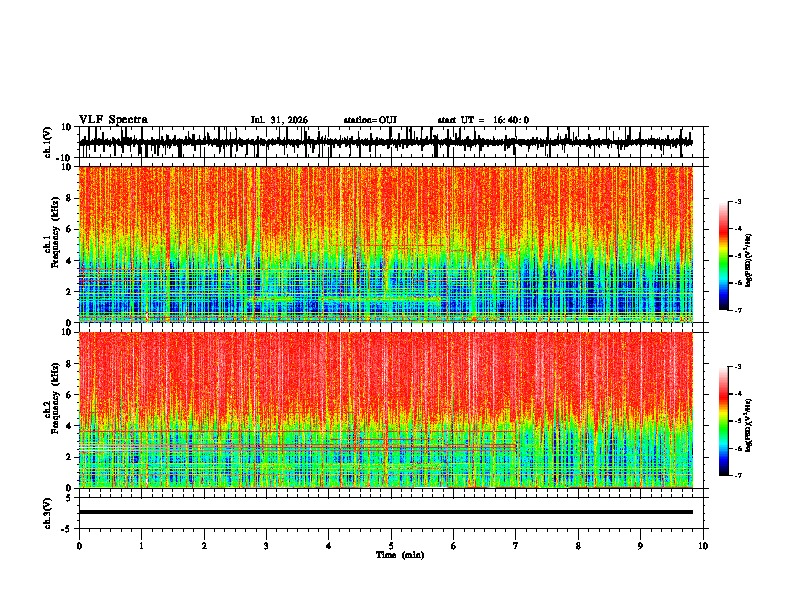The width and height of the screenshot is (792, 612).
Task: Click the "-3" tick on ch.1 colorbar
Action: (738, 202)
